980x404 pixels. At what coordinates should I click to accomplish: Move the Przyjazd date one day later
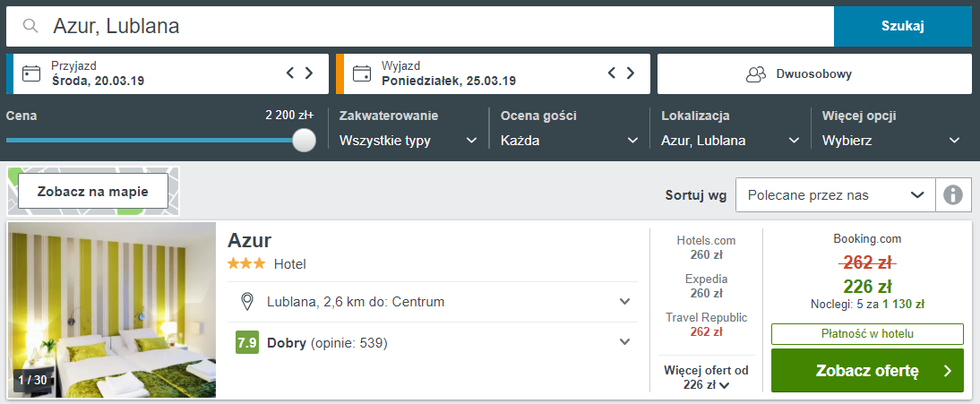309,73
